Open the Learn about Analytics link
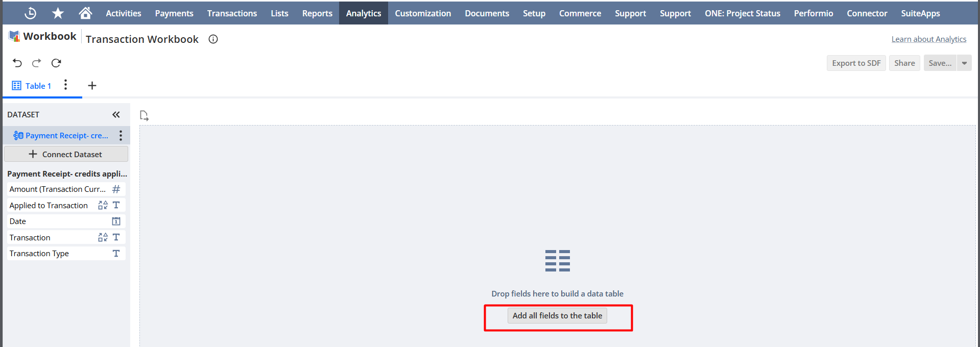980x347 pixels. [928, 39]
